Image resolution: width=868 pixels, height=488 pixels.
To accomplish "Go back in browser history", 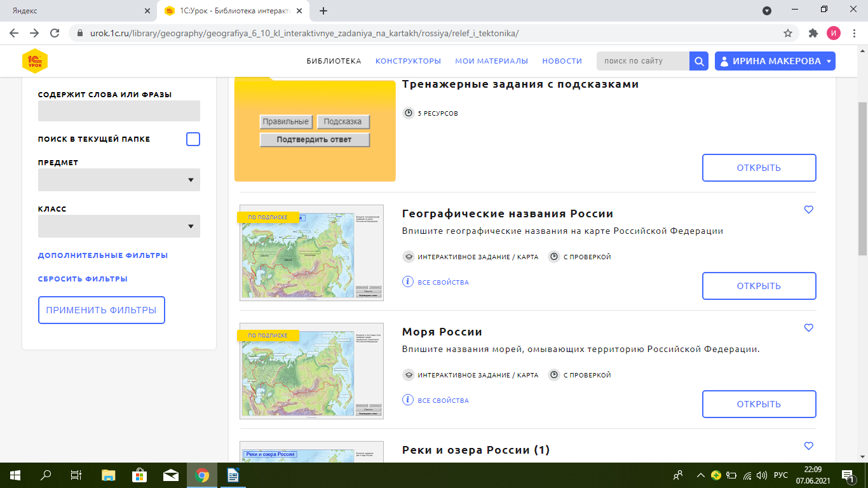I will click(14, 33).
